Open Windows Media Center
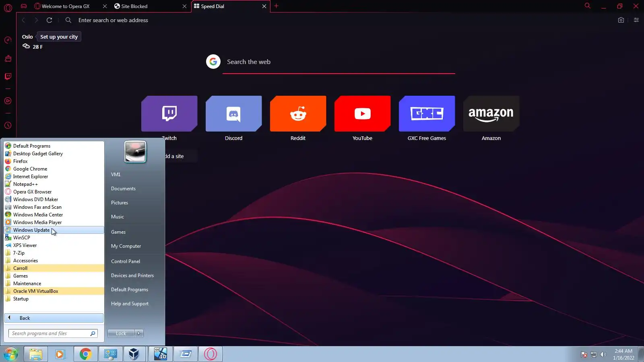644x362 pixels. coord(54,215)
